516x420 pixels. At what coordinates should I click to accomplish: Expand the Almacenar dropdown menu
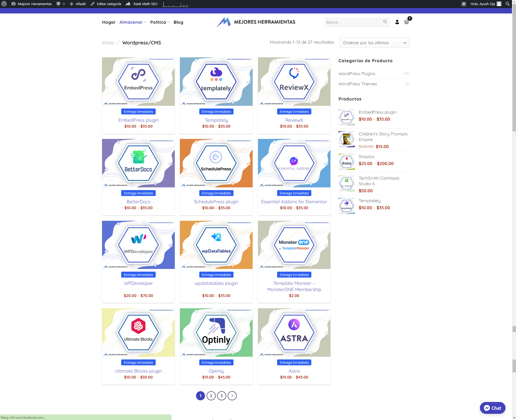[x=133, y=22]
